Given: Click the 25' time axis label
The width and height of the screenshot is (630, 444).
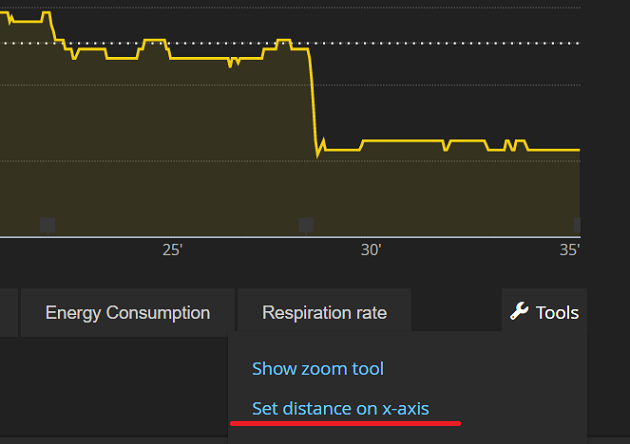Looking at the screenshot, I should [x=172, y=250].
